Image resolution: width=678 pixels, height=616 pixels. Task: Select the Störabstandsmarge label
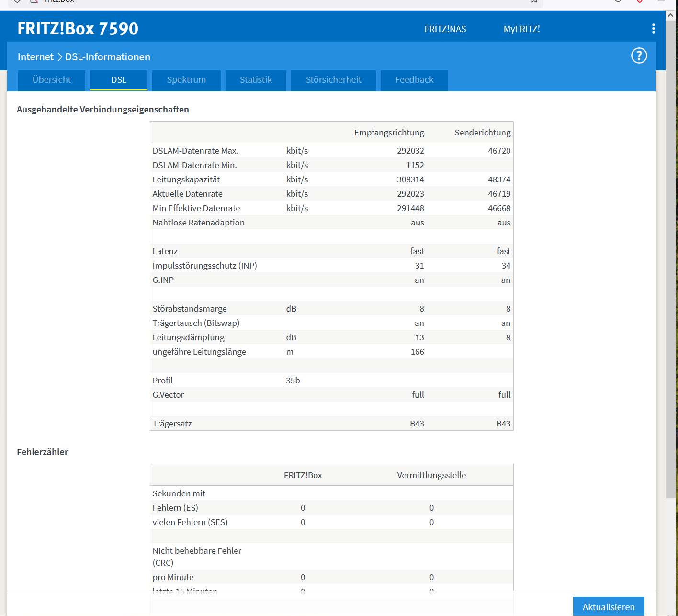click(190, 309)
